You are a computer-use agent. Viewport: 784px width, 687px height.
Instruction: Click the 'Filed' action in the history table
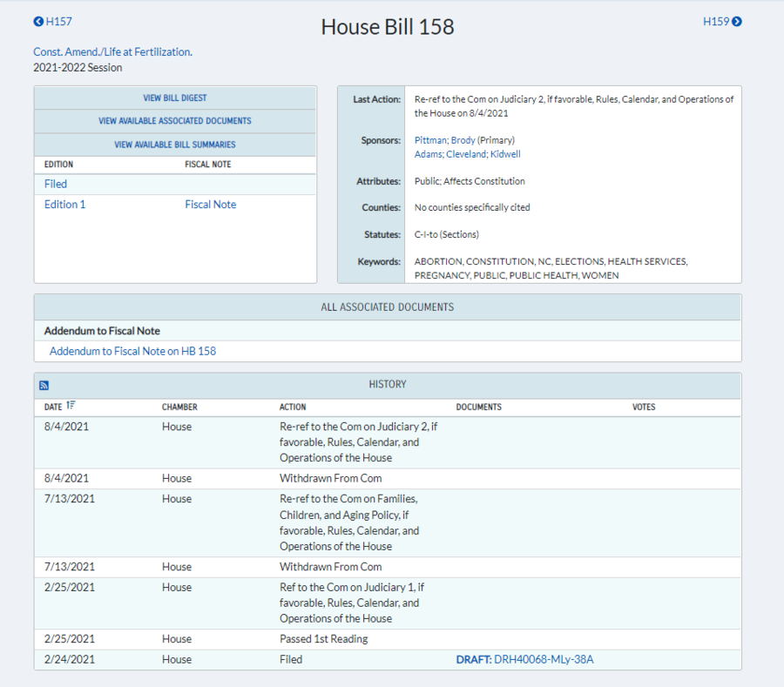(291, 659)
